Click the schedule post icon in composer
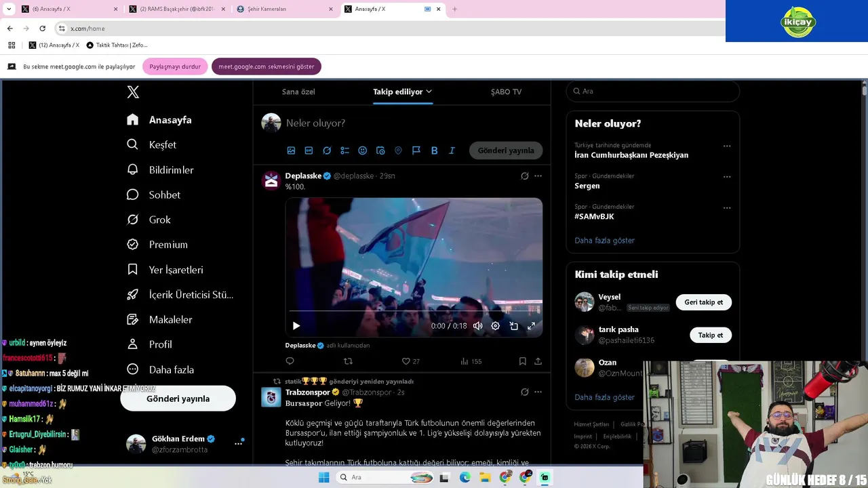The height and width of the screenshot is (488, 868). tap(380, 150)
